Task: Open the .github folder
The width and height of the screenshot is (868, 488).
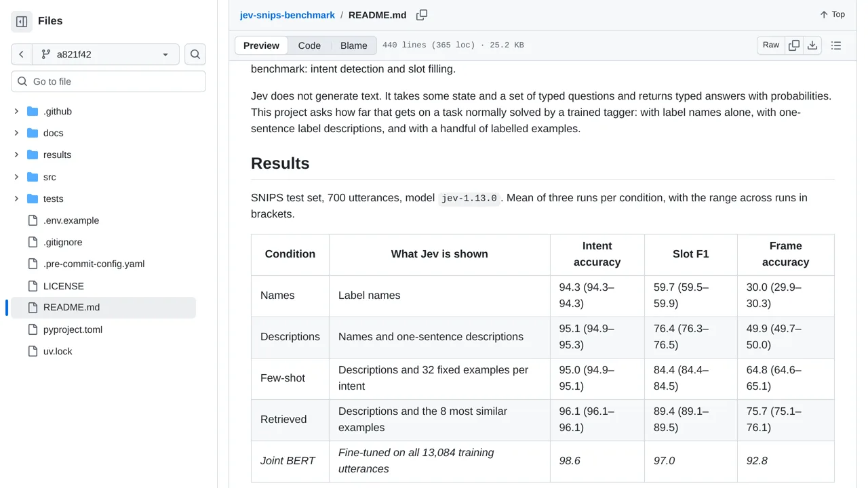Action: 58,111
